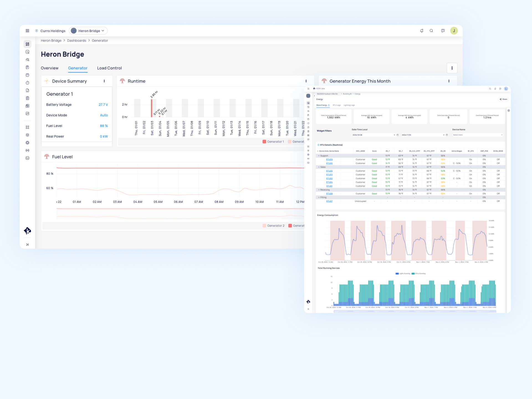The height and width of the screenshot is (399, 532).
Task: Open the Heron Bridge site dropdown
Action: pyautogui.click(x=88, y=31)
